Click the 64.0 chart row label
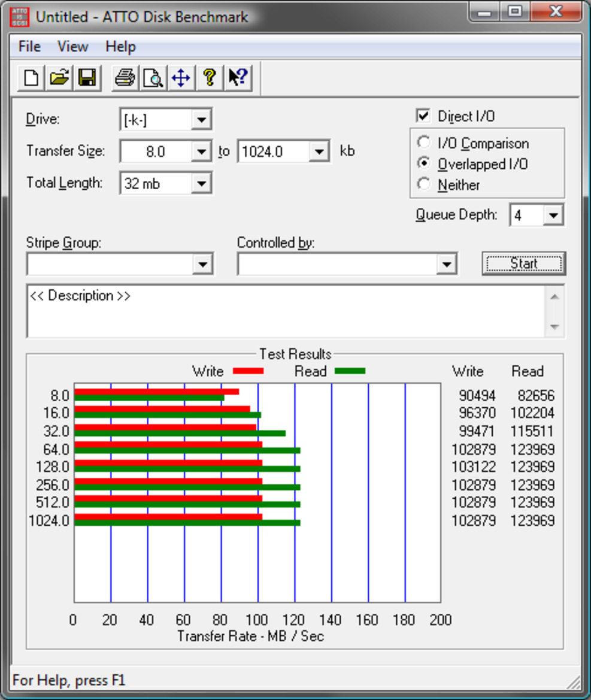The width and height of the screenshot is (591, 700). (x=56, y=449)
